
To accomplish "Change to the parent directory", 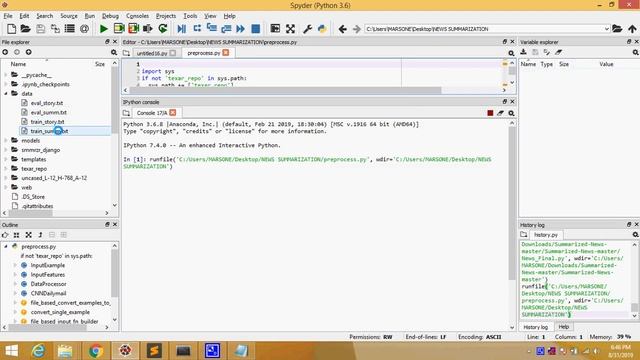I will (x=632, y=29).
